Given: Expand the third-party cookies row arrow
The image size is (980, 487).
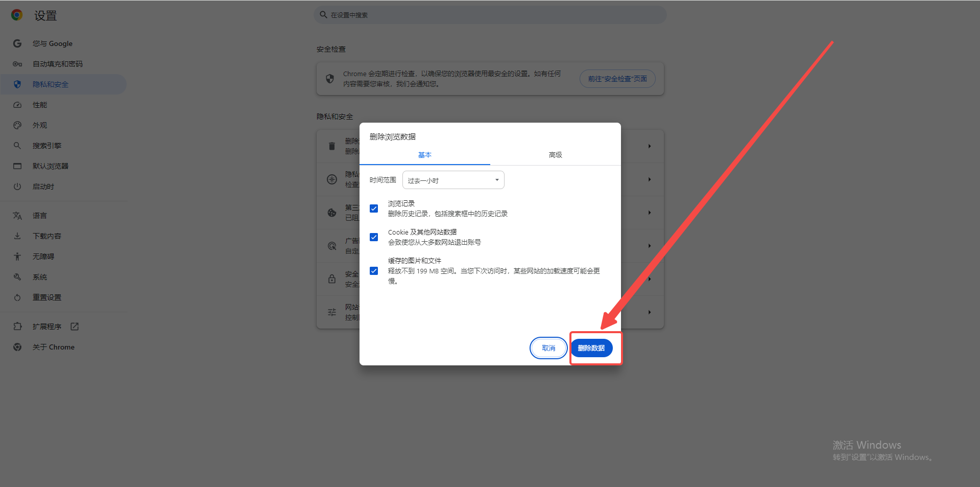Looking at the screenshot, I should click(x=650, y=213).
